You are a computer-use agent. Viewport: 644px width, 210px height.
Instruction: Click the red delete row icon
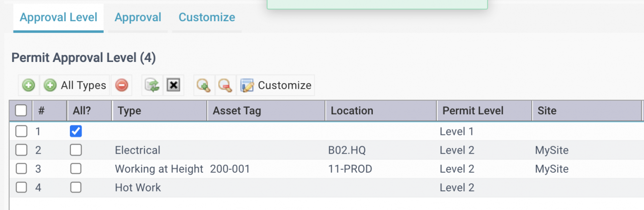click(x=121, y=86)
